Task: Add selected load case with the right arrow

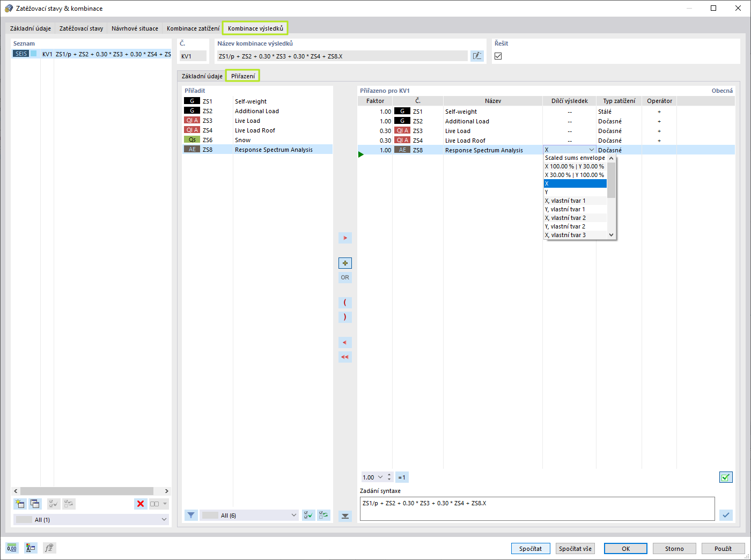Action: coord(345,238)
